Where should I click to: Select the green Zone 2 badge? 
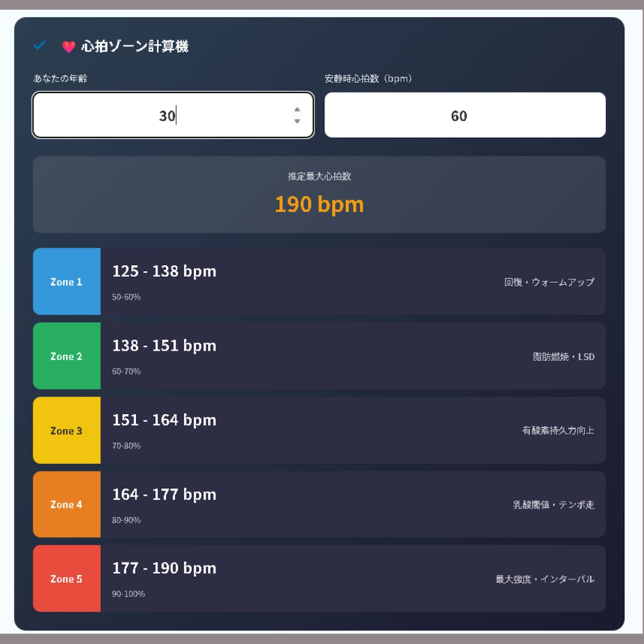pos(67,356)
